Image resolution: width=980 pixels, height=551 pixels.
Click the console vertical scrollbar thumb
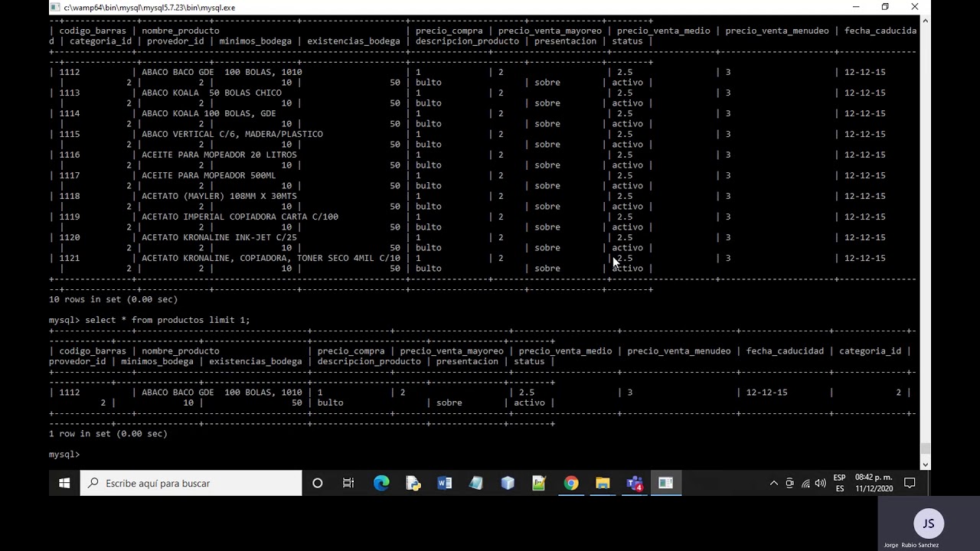[x=925, y=448]
